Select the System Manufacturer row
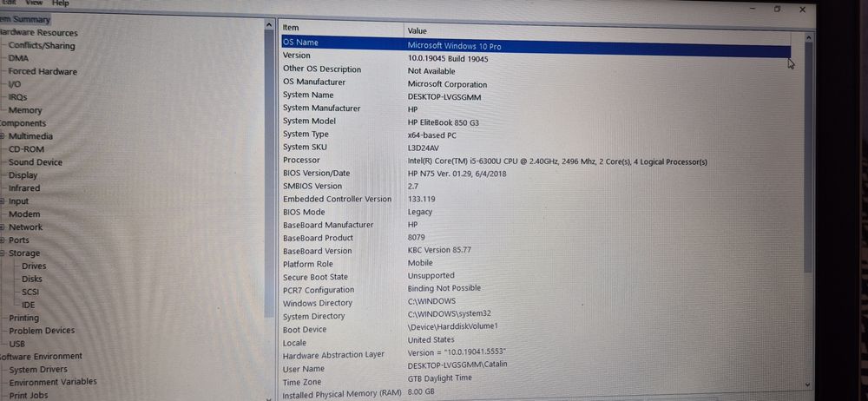This screenshot has width=868, height=401. pos(536,108)
